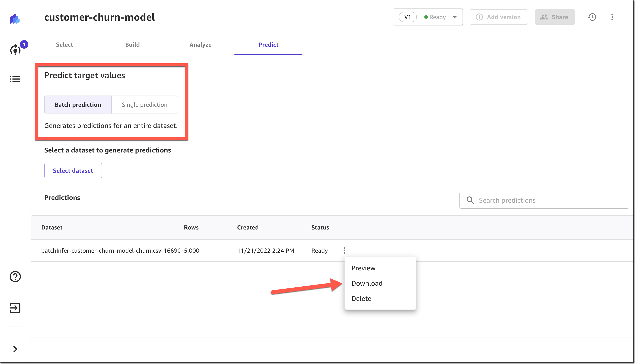Go to the Analyze tab
Screen dimensions: 635x364
tap(200, 45)
